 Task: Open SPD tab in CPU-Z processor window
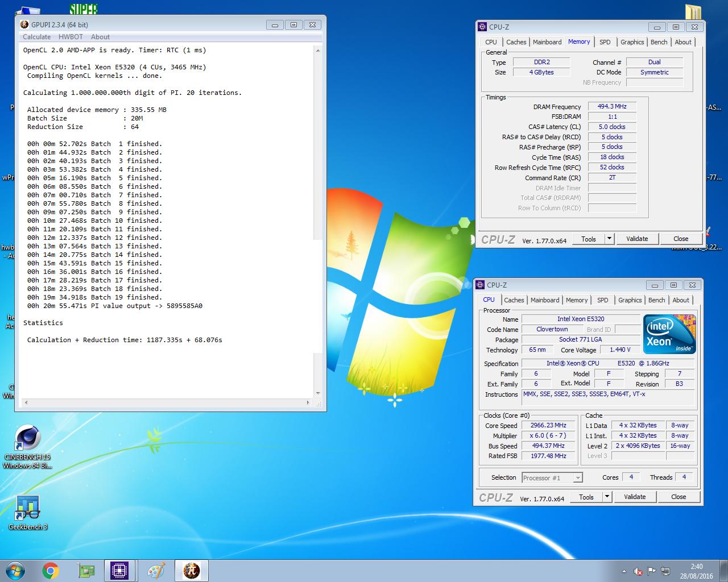point(603,300)
